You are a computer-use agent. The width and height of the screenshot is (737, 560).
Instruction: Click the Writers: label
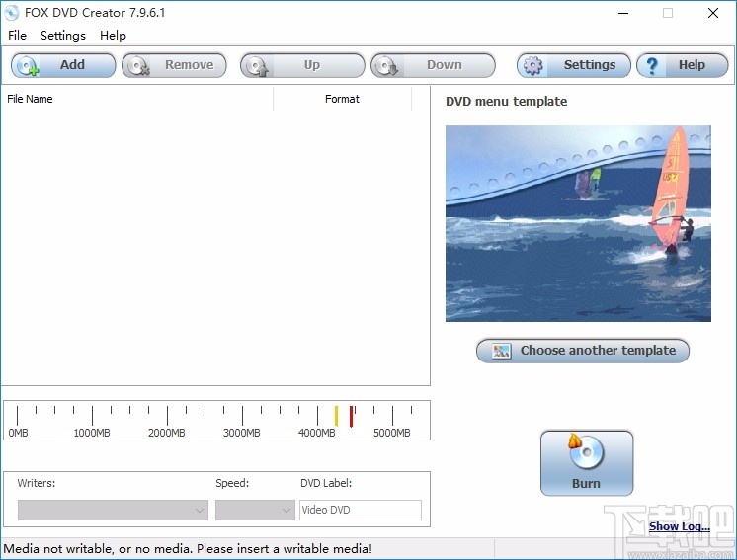tap(37, 483)
